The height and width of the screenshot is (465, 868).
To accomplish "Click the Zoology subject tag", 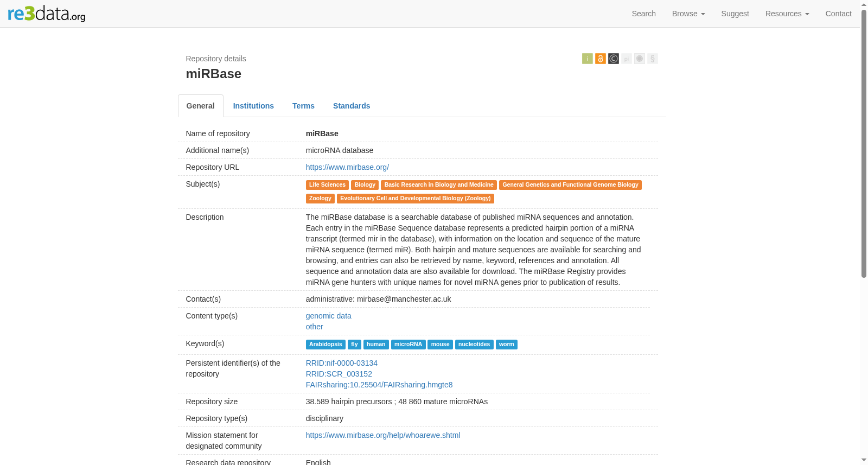I will click(320, 199).
